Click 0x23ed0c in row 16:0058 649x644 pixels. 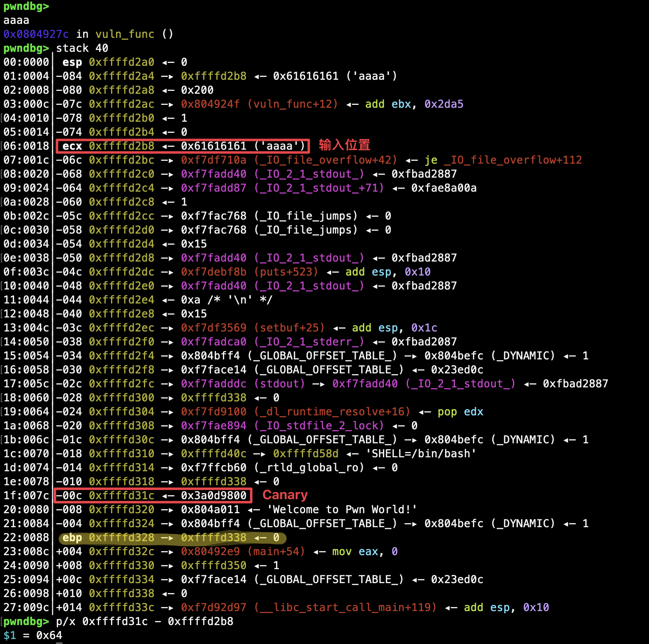click(x=457, y=370)
